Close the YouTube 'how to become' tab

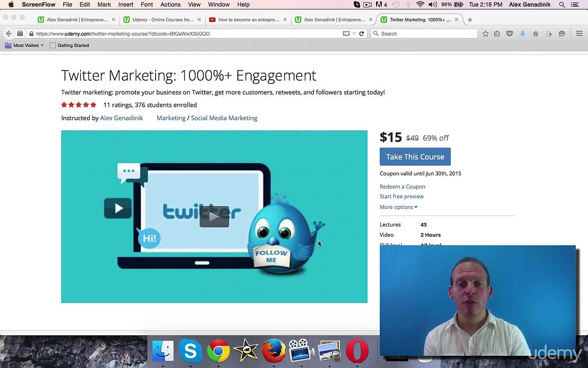(285, 19)
